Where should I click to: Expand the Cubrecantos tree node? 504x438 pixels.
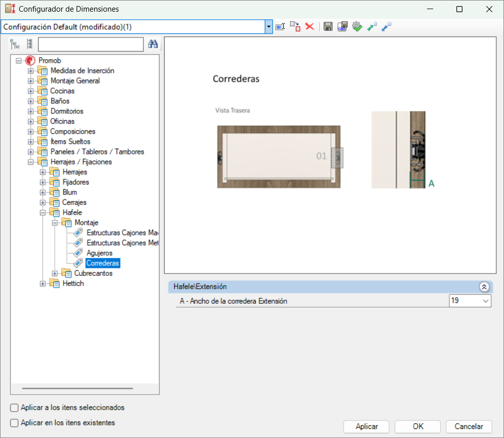click(x=55, y=273)
